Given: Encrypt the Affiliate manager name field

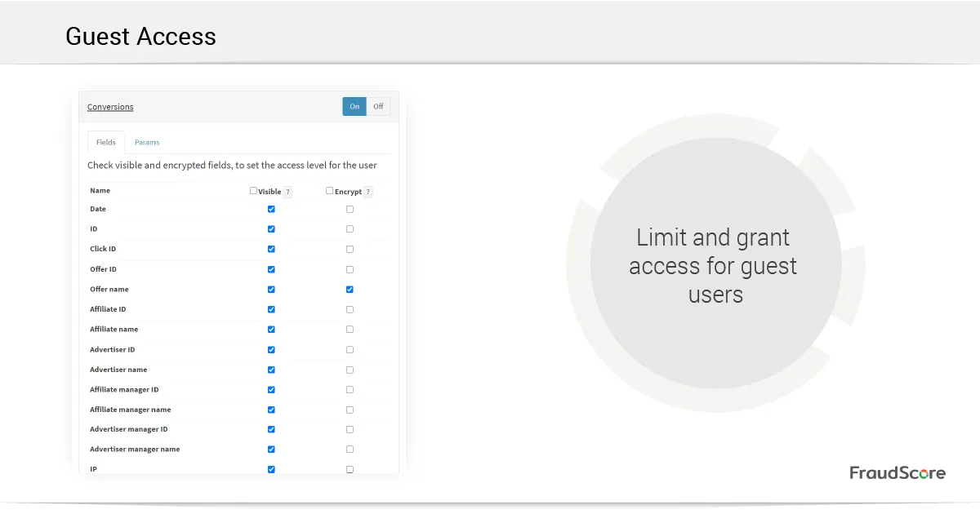Looking at the screenshot, I should [x=350, y=410].
